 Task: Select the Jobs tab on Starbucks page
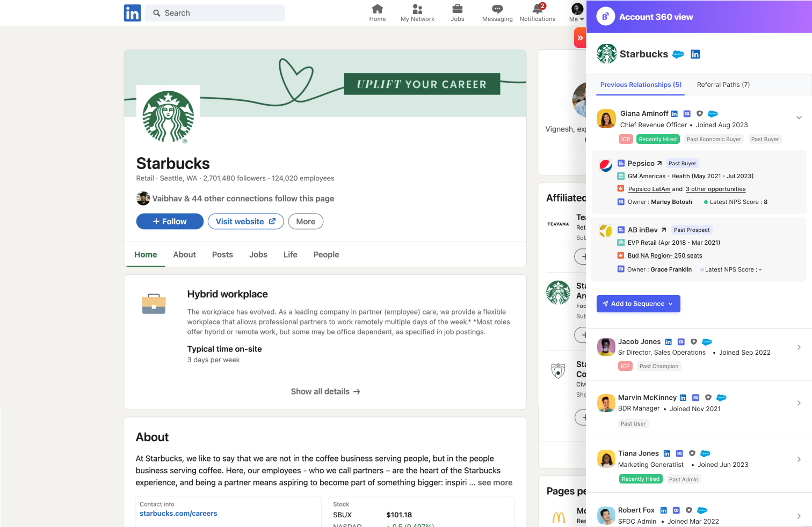(x=258, y=255)
